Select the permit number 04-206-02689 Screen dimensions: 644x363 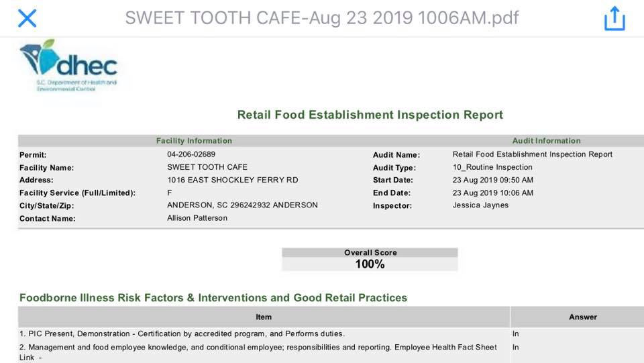(x=191, y=154)
